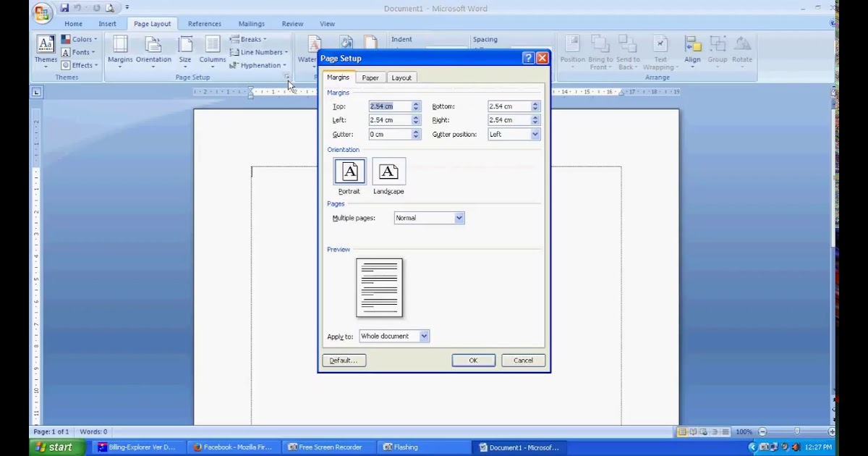Click the tab selector at ruler corner
The image size is (868, 456).
coord(36,92)
